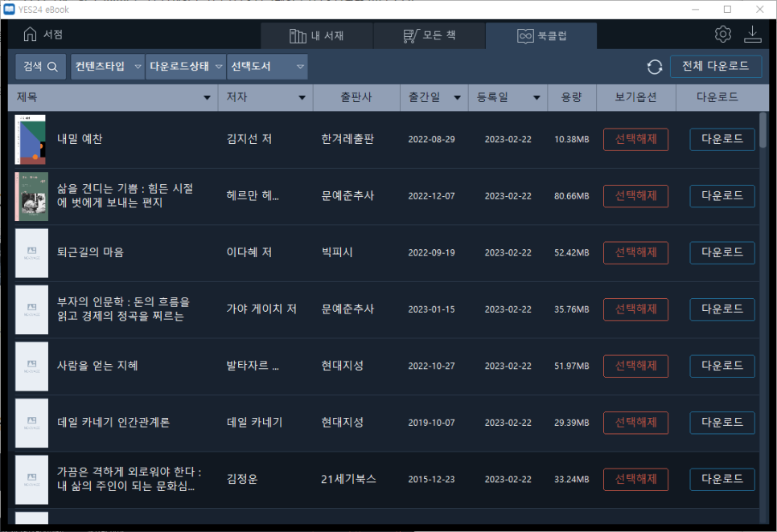Viewport: 777px width, 532px height.
Task: Download 삶을 견디는 기쁨
Action: pos(722,196)
